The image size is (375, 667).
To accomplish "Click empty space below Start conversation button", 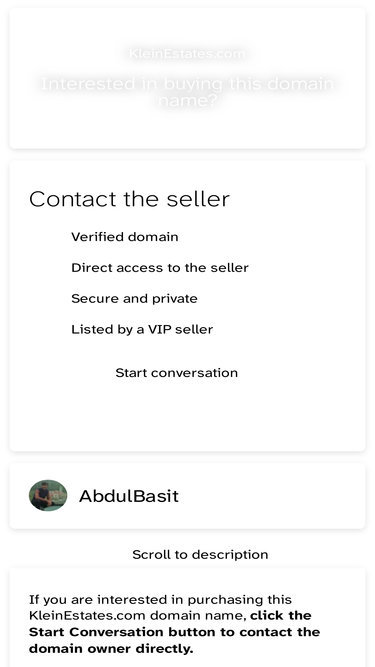I will pyautogui.click(x=187, y=415).
